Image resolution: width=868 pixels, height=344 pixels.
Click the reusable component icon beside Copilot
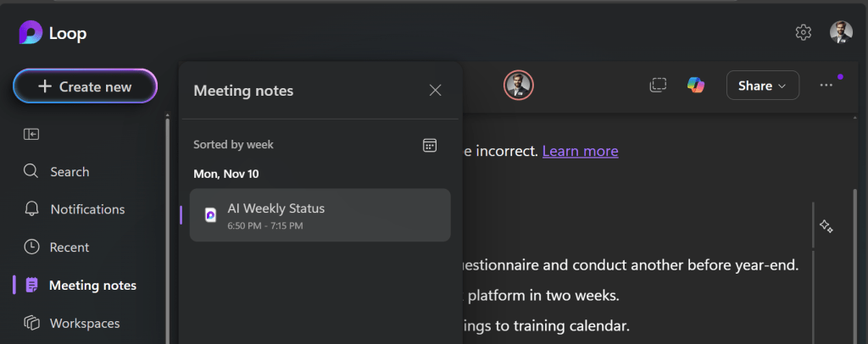click(x=658, y=85)
